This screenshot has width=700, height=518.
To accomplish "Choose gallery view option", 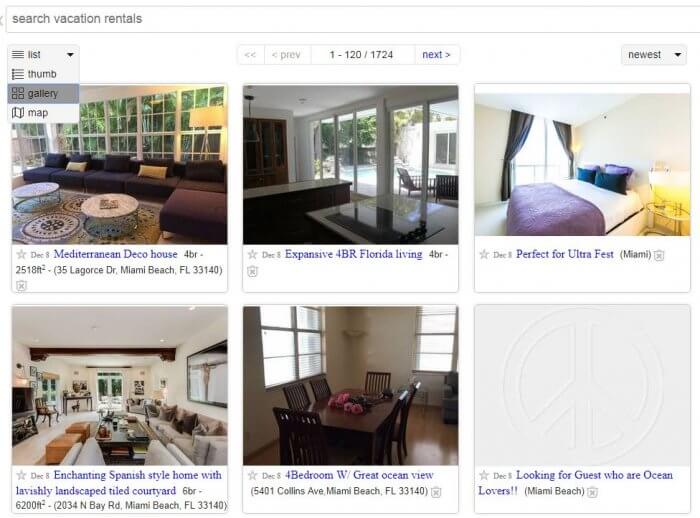I will pyautogui.click(x=43, y=93).
